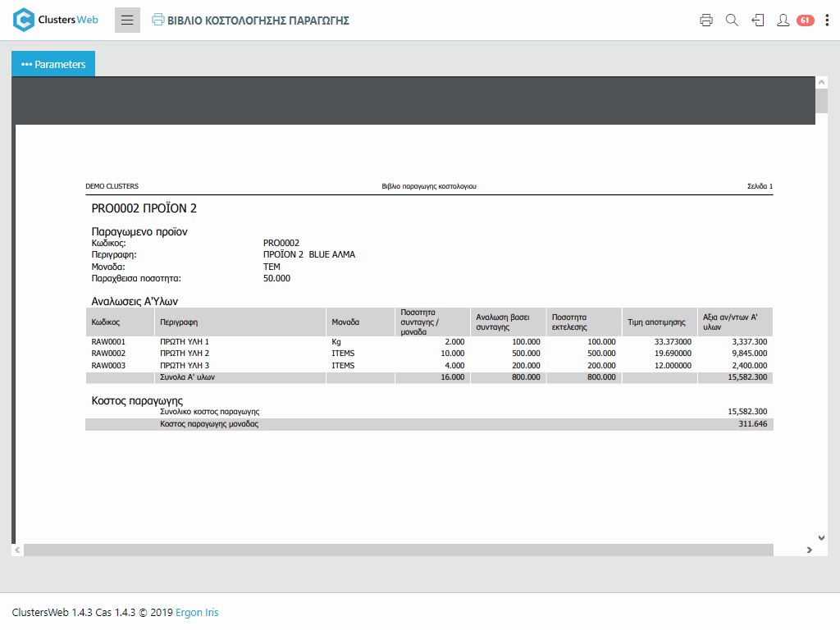
Task: Open search with the magnifying glass icon
Action: 732,21
